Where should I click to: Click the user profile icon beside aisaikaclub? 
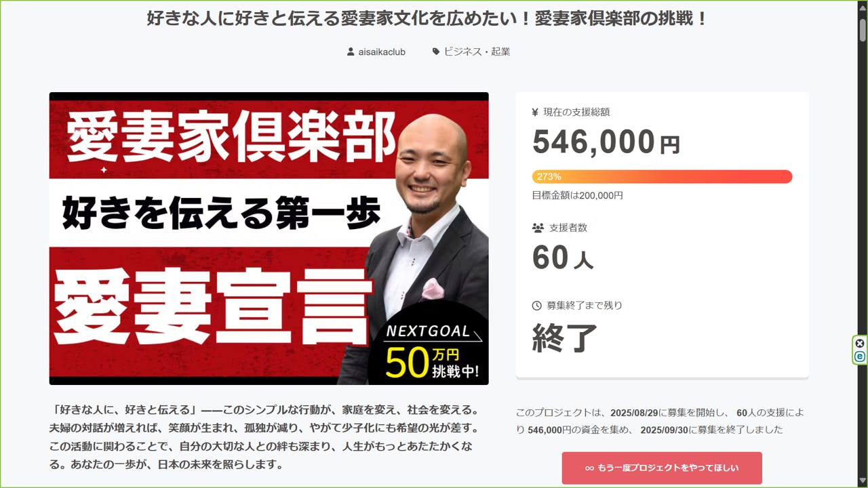351,52
